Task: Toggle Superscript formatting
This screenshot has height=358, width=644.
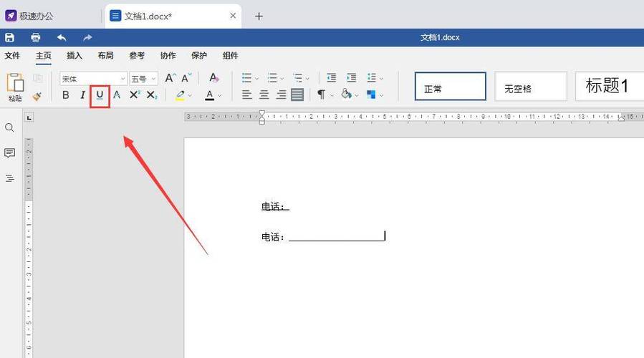Action: [x=135, y=95]
